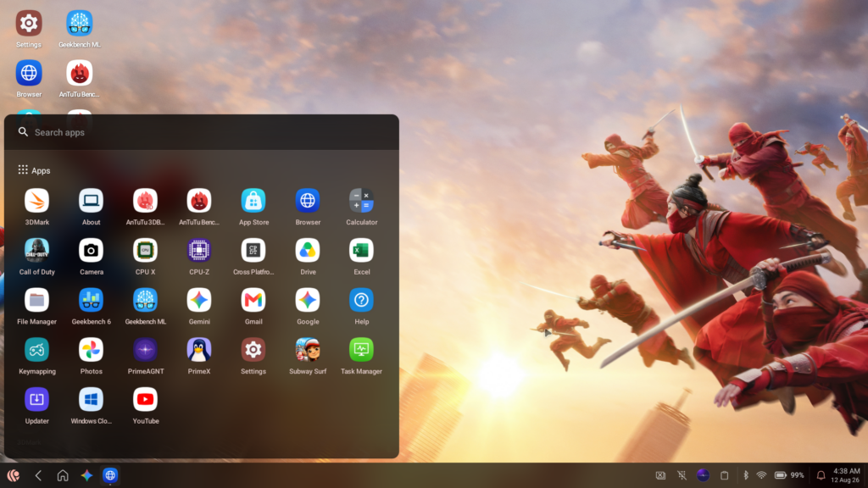Open Settings from the apps drawer
868x488 pixels.
[x=253, y=350]
